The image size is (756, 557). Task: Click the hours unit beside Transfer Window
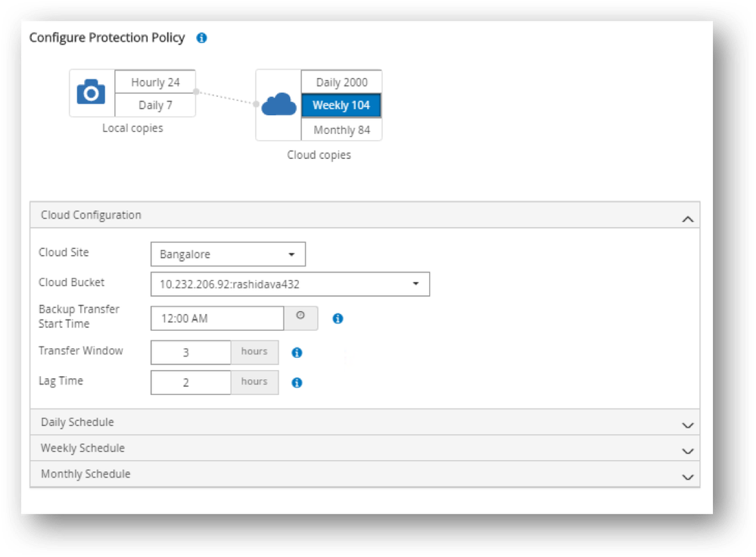(254, 352)
